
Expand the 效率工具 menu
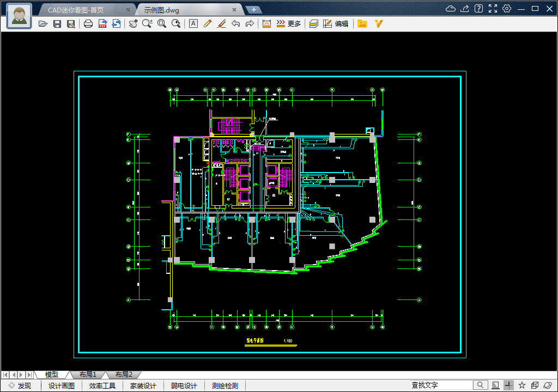point(102,385)
